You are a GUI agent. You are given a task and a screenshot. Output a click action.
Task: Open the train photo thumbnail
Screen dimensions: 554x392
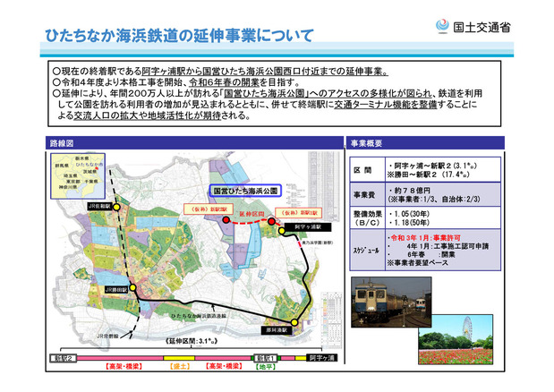(x=391, y=302)
